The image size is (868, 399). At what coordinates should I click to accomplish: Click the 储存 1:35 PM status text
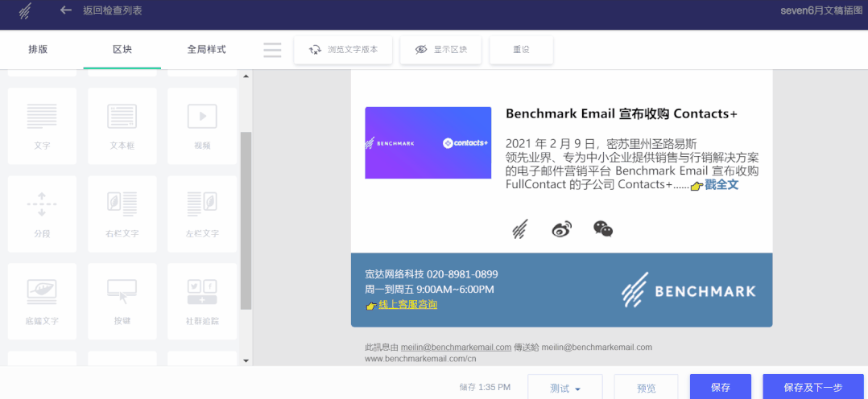point(485,387)
